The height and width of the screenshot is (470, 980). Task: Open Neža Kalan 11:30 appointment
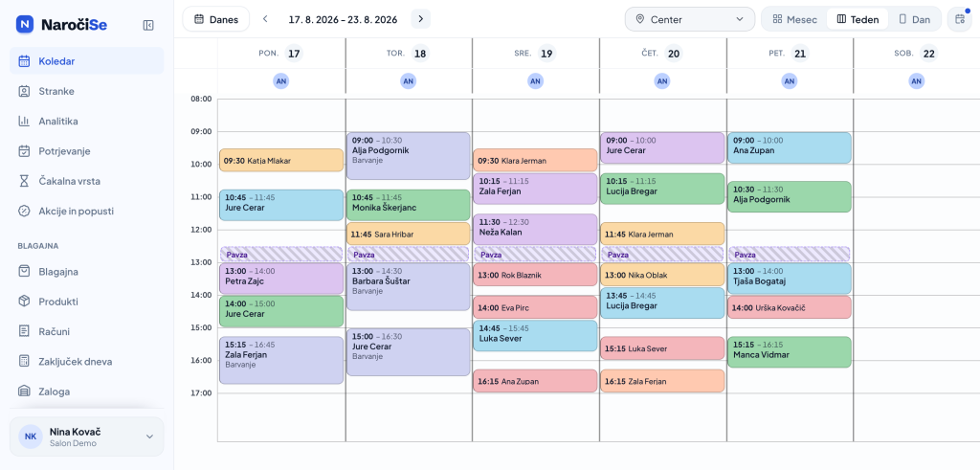pyautogui.click(x=535, y=230)
